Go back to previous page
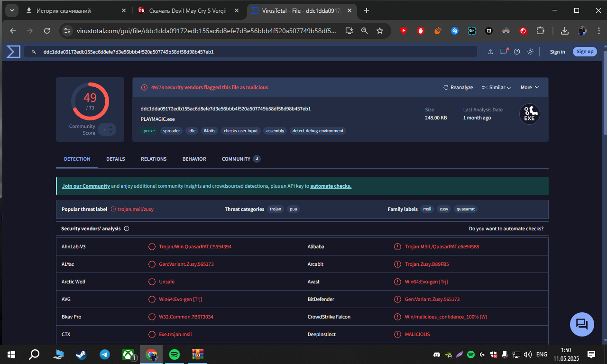607x364 pixels. click(x=13, y=31)
